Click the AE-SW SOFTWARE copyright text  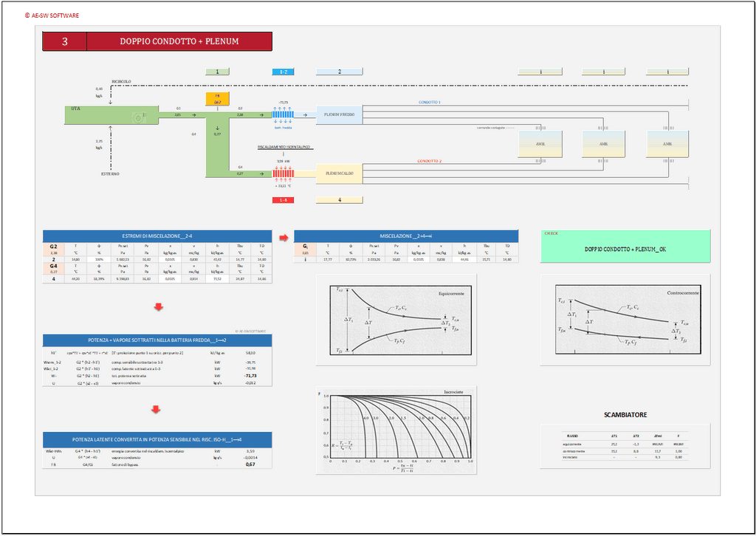coord(52,16)
